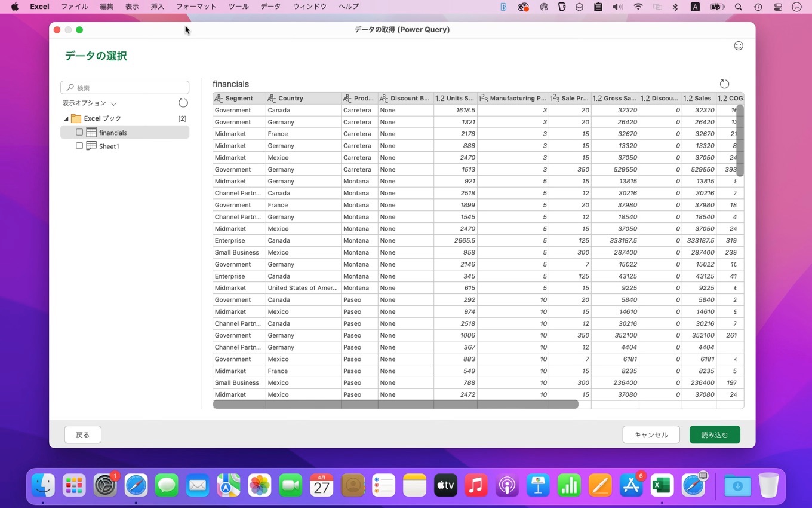Click the search magnifier icon

click(x=70, y=87)
